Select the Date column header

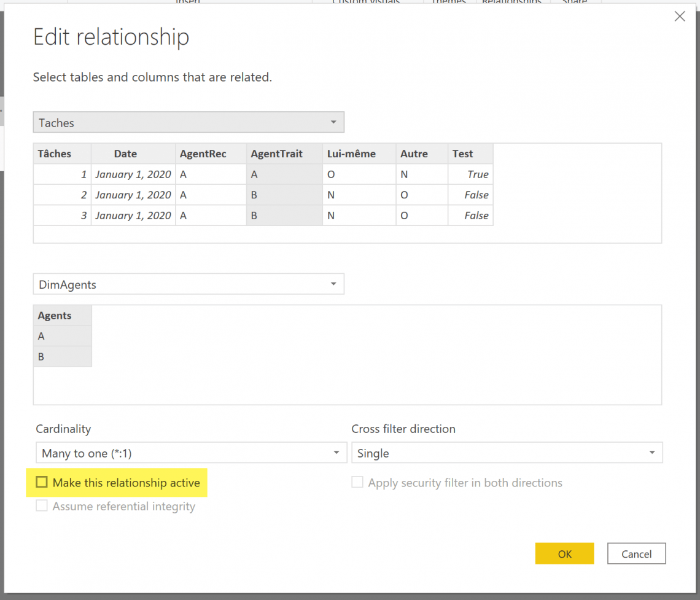pyautogui.click(x=125, y=154)
